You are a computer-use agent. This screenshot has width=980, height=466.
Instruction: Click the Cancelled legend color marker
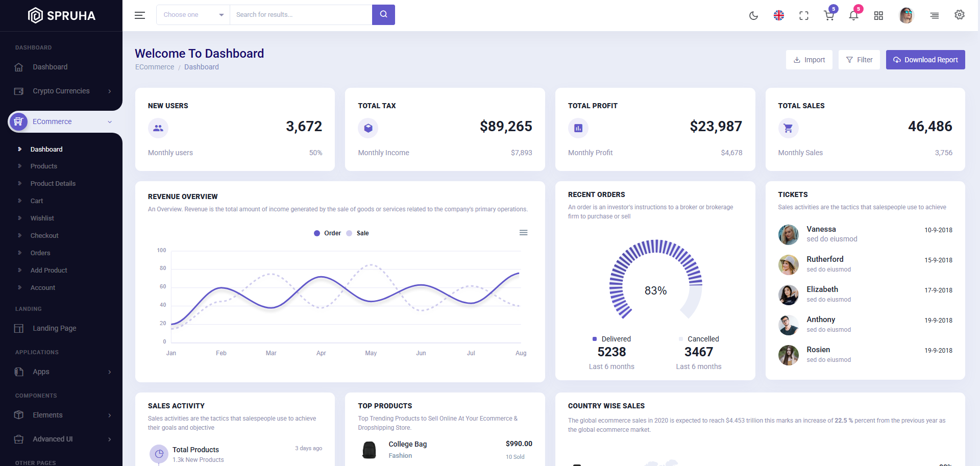point(681,339)
